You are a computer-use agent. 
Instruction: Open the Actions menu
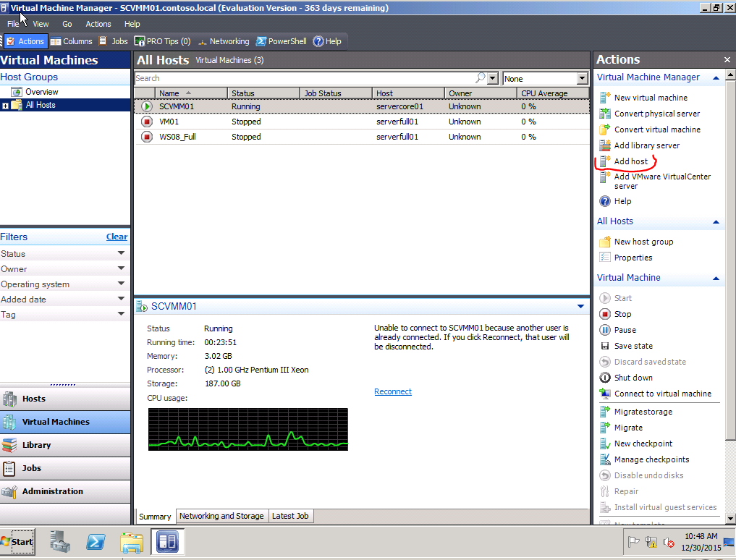[98, 24]
